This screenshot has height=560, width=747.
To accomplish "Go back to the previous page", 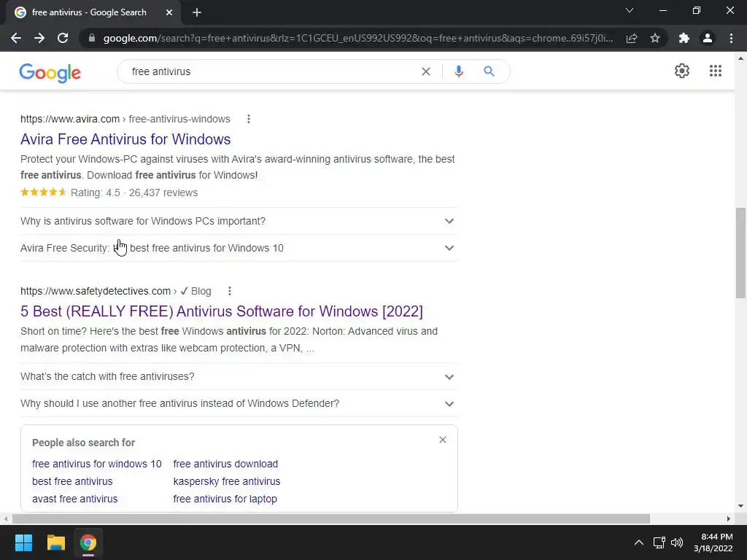I will 16,38.
